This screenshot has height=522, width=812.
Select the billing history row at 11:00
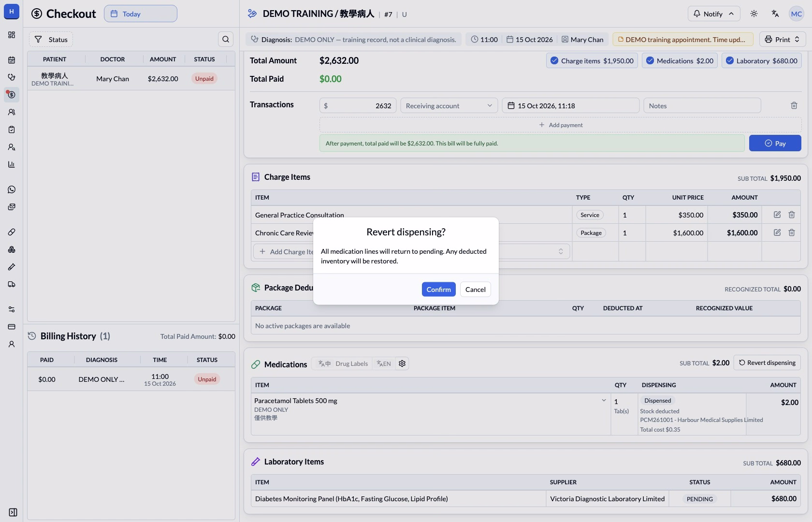[x=131, y=379]
